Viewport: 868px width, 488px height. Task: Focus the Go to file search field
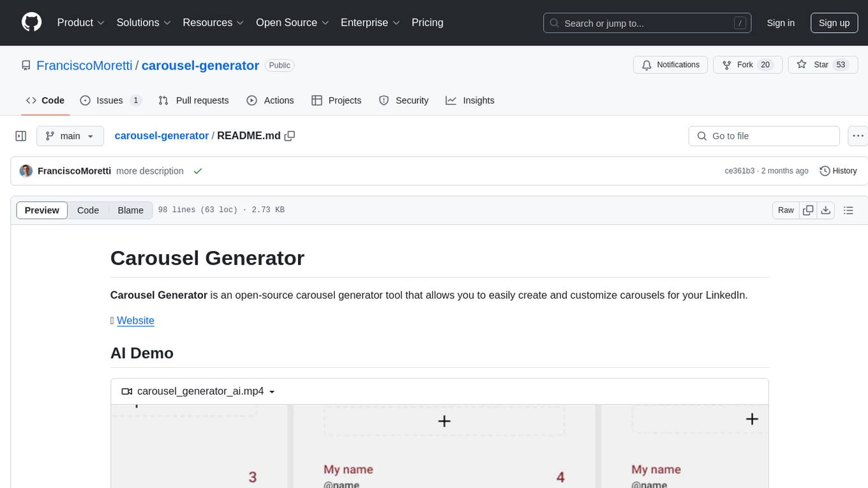click(x=764, y=136)
